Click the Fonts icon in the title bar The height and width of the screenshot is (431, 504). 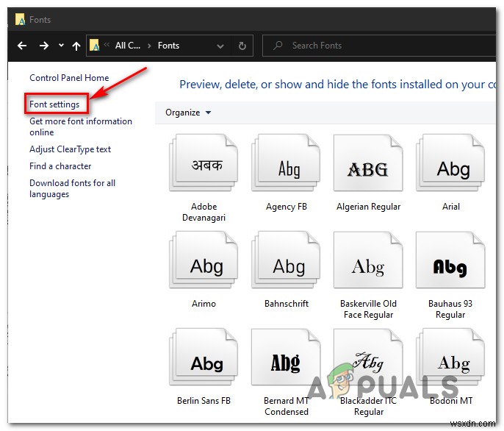pos(20,19)
